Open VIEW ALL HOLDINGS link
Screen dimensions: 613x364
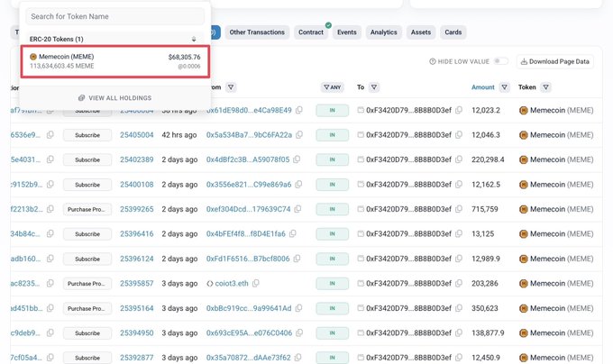click(115, 98)
